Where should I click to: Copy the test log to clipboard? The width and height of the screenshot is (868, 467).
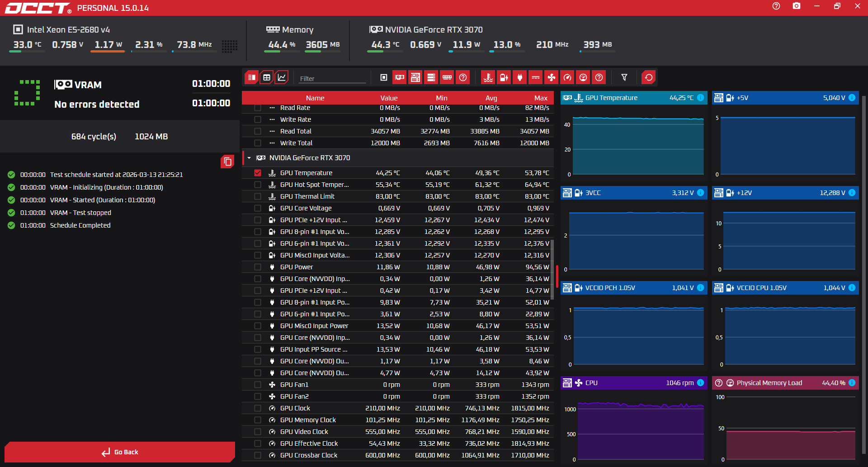click(227, 162)
